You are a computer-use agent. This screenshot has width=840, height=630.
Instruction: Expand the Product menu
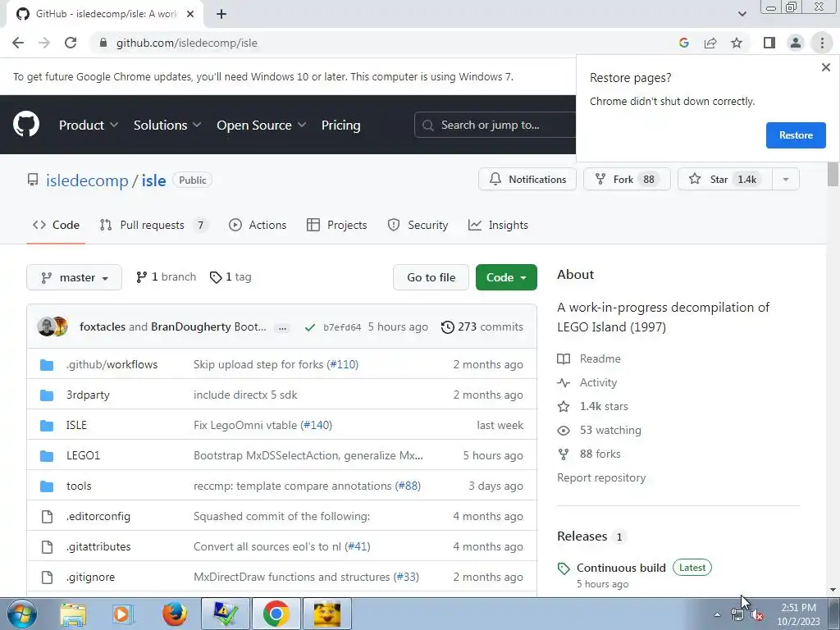pyautogui.click(x=89, y=125)
